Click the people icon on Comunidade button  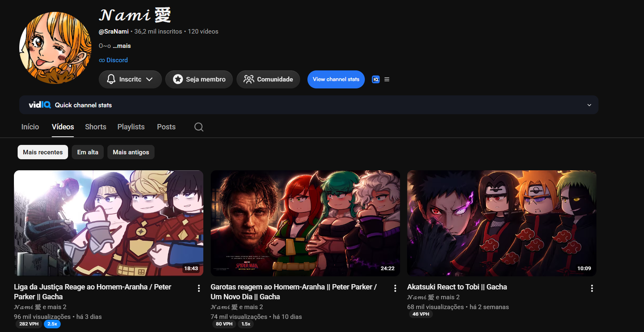(249, 79)
